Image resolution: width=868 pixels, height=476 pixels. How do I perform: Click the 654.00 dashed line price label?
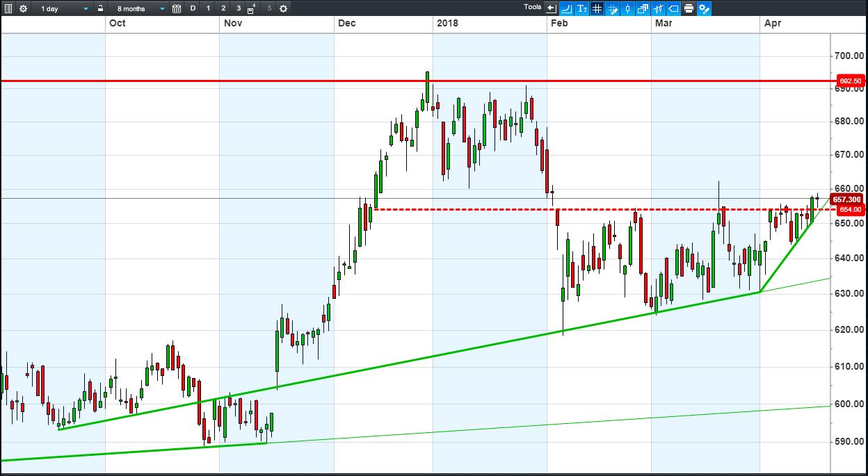point(851,209)
